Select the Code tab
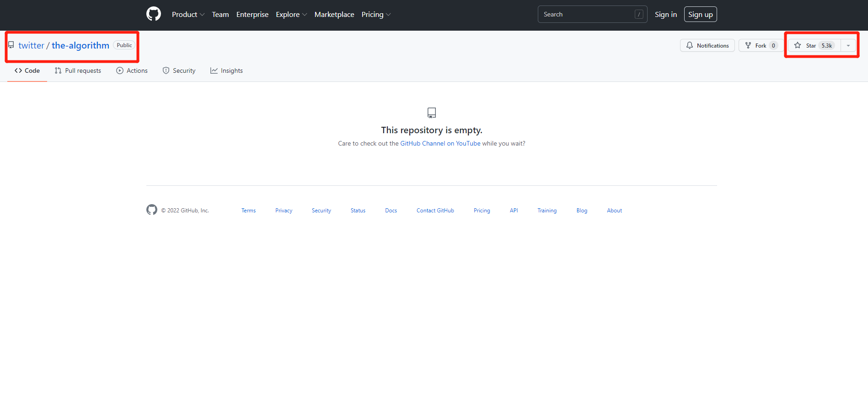868x406 pixels. (x=27, y=70)
